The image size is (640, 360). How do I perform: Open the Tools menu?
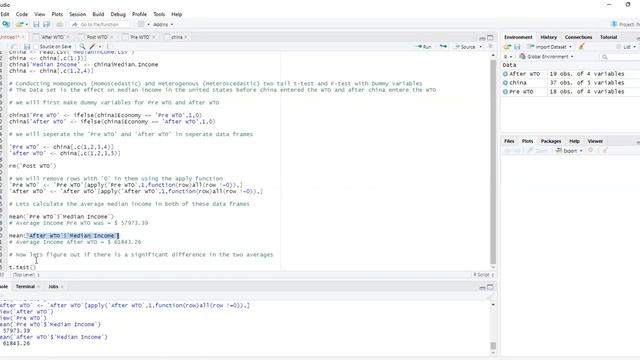[x=159, y=14]
